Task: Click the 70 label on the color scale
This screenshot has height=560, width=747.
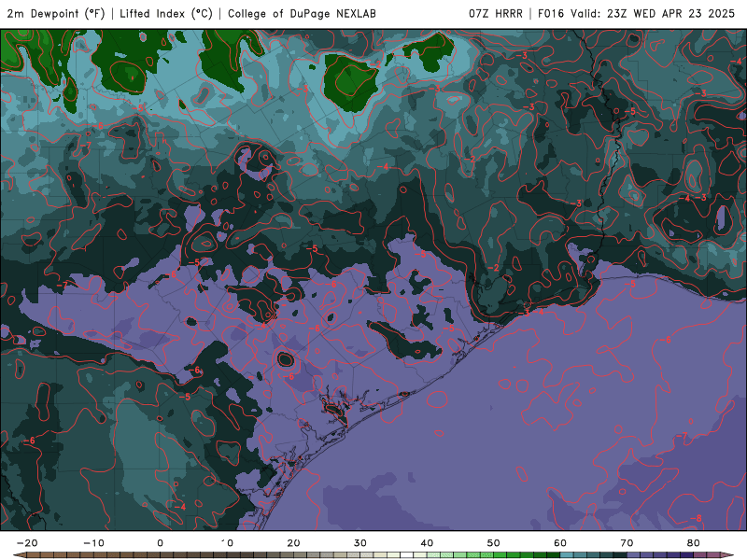Action: (x=627, y=543)
